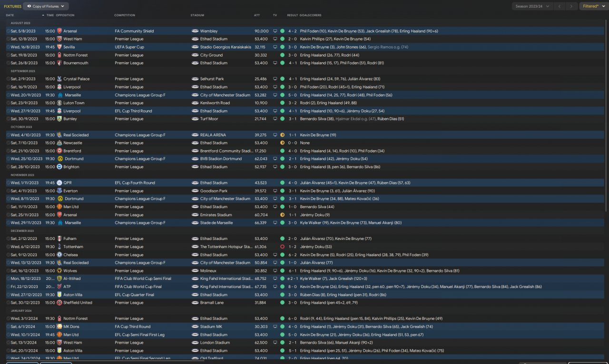Tick the selection circle for Sat, 21/10/2023
The image size is (609, 364).
8,151
